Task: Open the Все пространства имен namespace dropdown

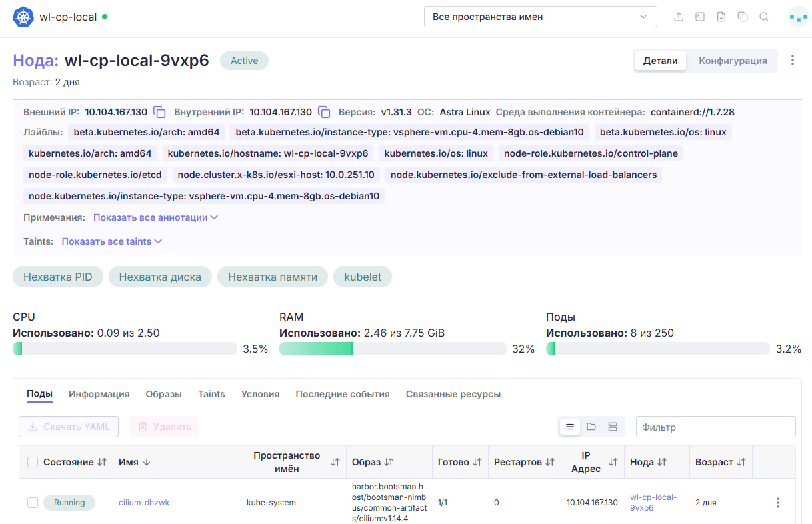Action: [541, 17]
